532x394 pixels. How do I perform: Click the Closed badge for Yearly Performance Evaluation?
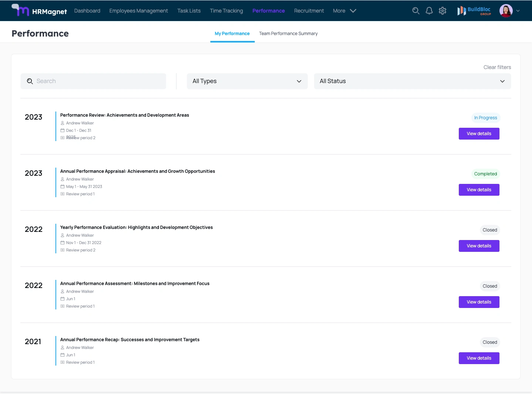point(490,230)
